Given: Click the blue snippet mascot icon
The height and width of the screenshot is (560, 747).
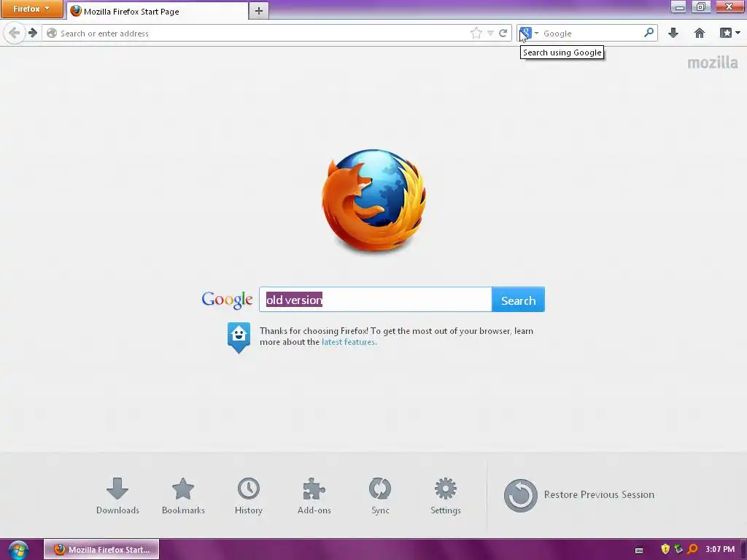Looking at the screenshot, I should (239, 337).
